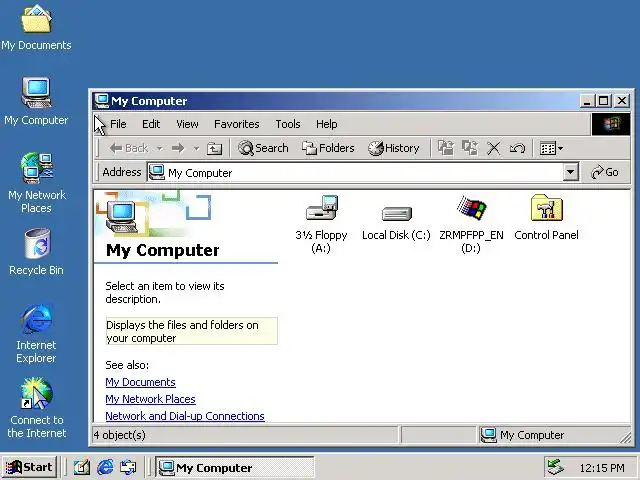
Task: Open the Views toolbar dropdown
Action: [x=551, y=148]
